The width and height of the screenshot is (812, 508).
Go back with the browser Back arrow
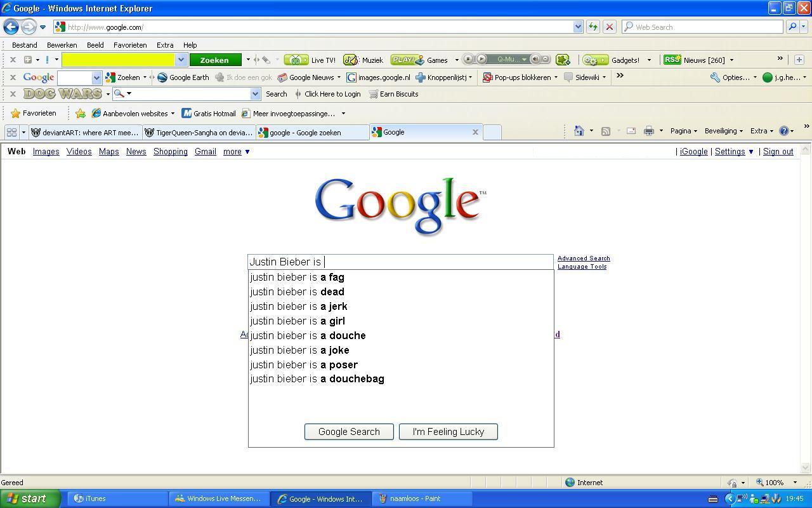(11, 27)
